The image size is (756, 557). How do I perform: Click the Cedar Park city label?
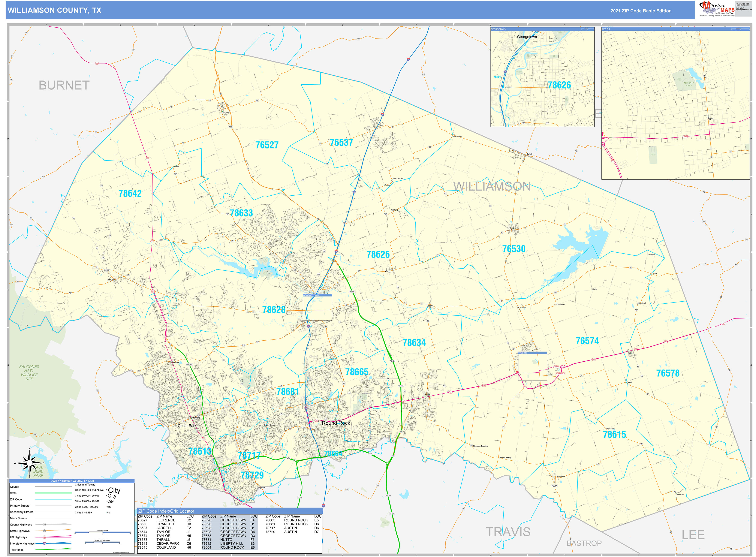click(187, 425)
